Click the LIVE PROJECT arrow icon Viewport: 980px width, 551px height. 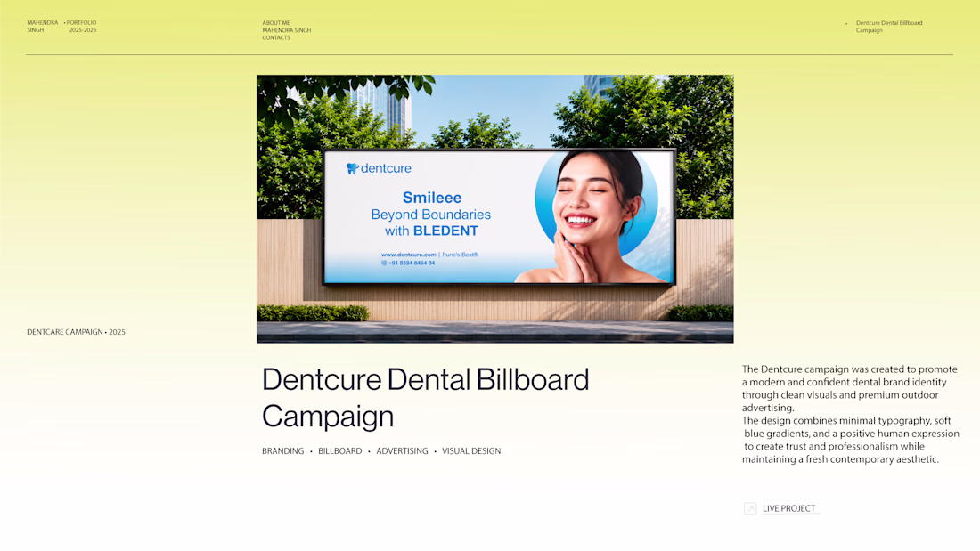pyautogui.click(x=750, y=508)
